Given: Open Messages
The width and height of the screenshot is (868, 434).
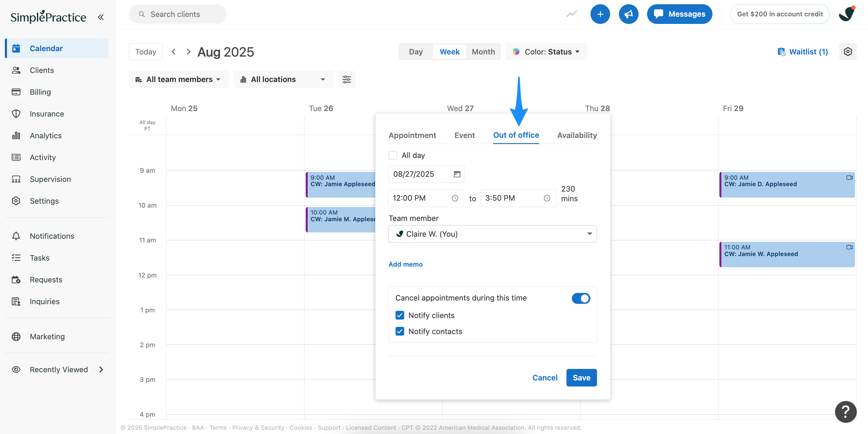Looking at the screenshot, I should [679, 14].
